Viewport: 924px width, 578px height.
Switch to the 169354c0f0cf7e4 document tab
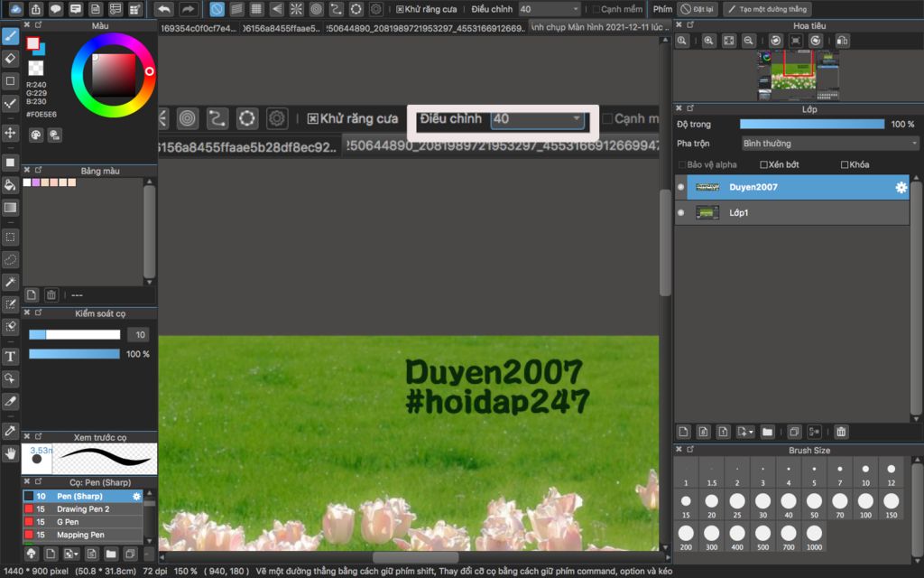coord(199,28)
